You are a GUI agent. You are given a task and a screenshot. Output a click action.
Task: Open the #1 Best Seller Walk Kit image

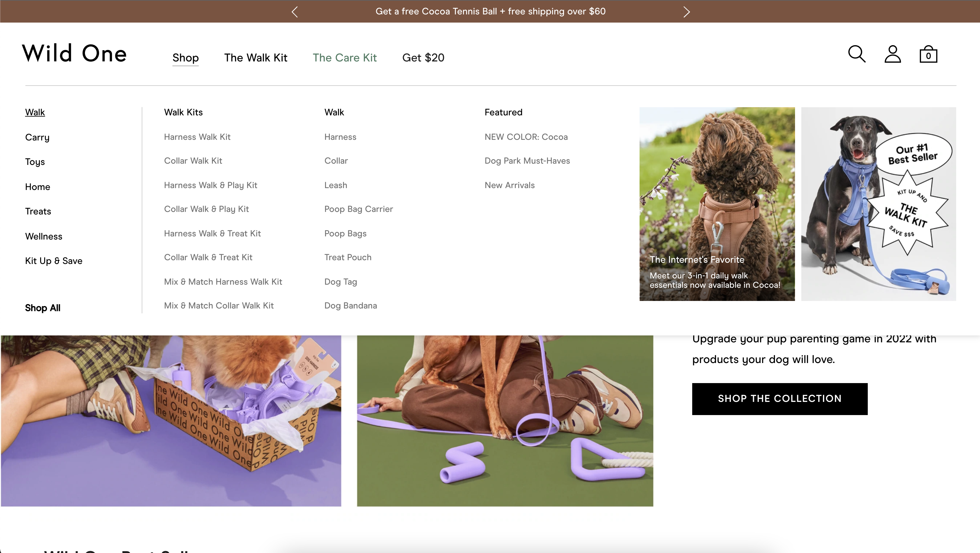[x=878, y=204]
